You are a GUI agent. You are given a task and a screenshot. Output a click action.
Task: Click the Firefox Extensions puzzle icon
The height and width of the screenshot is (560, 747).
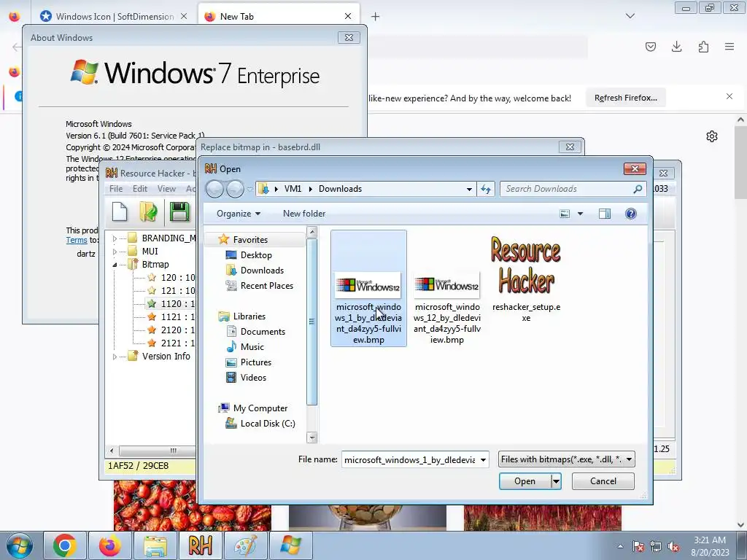point(703,47)
